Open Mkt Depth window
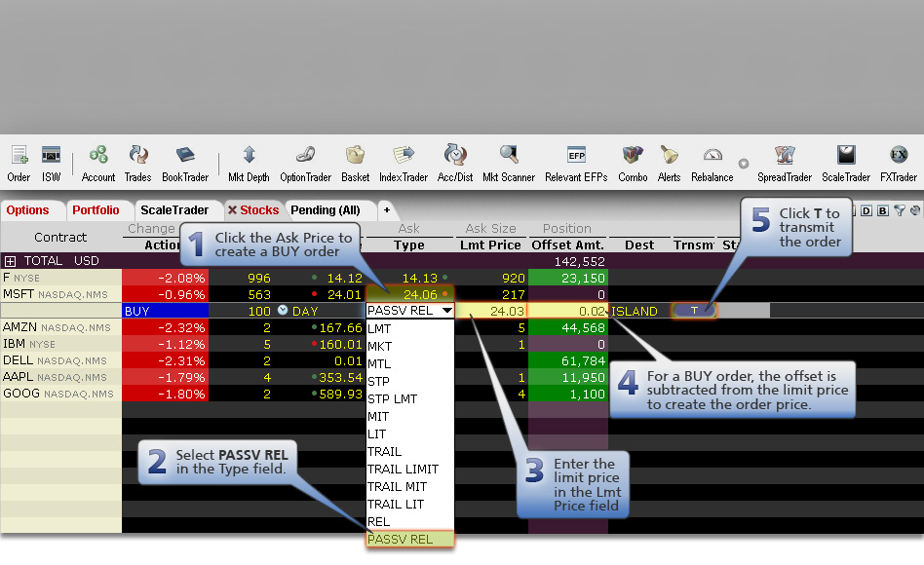924x565 pixels. click(x=249, y=164)
